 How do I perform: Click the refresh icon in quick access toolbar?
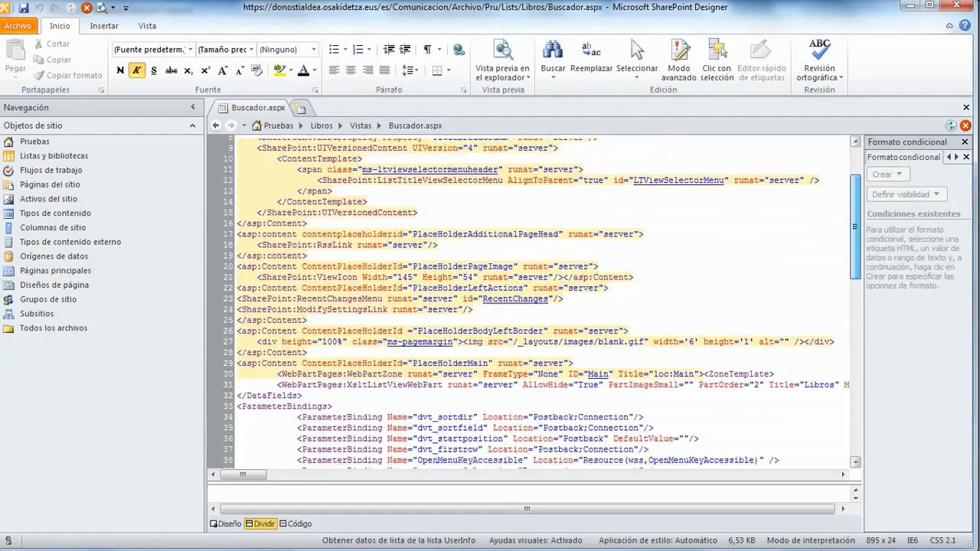point(71,8)
